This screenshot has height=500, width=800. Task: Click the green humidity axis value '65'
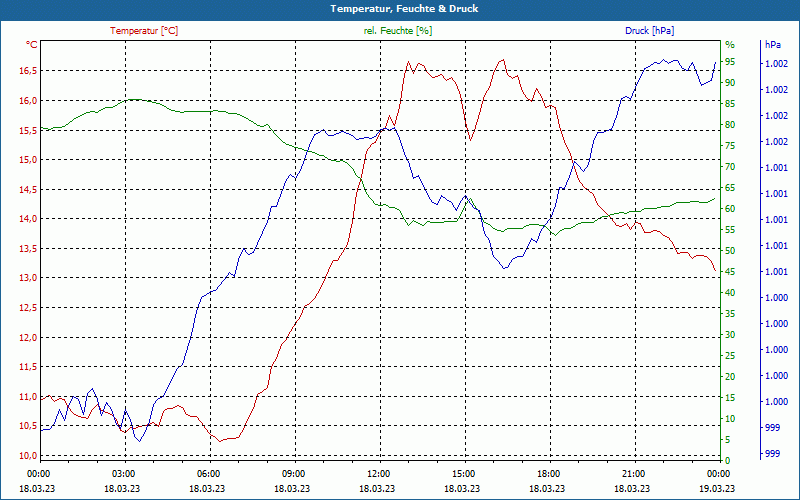(730, 188)
